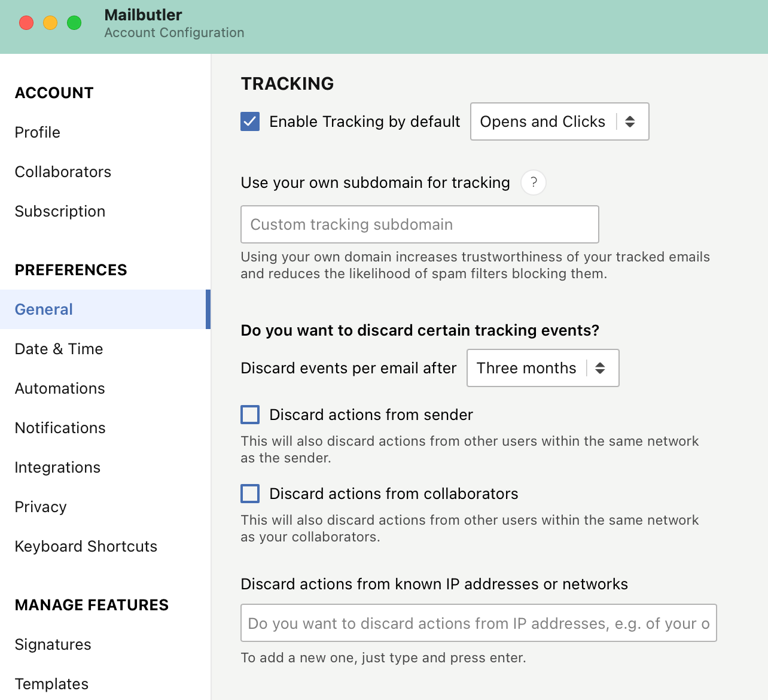Minimize the window using the yellow button
This screenshot has width=768, height=700.
click(50, 23)
